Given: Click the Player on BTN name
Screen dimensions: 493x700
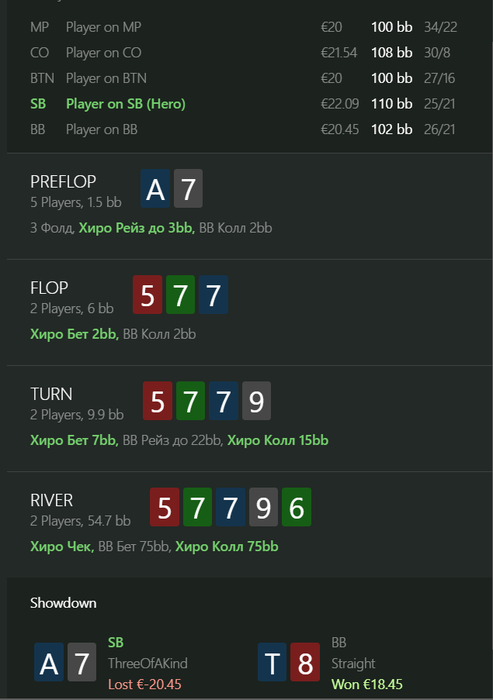Looking at the screenshot, I should tap(106, 79).
